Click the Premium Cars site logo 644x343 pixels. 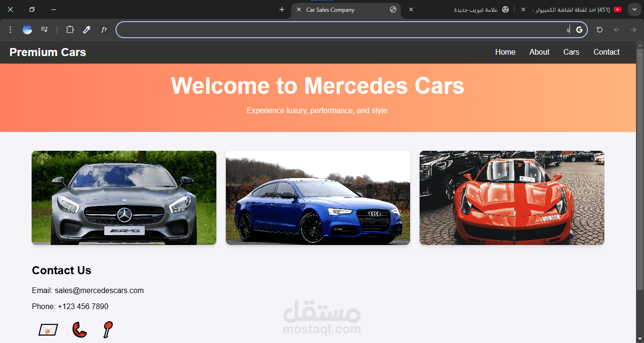point(48,52)
